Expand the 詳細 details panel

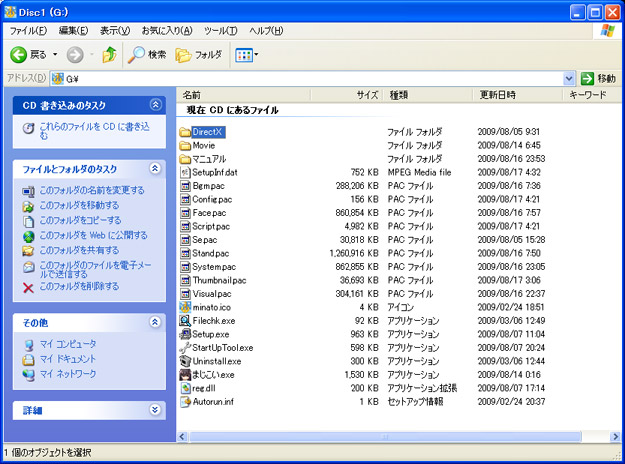pyautogui.click(x=155, y=410)
